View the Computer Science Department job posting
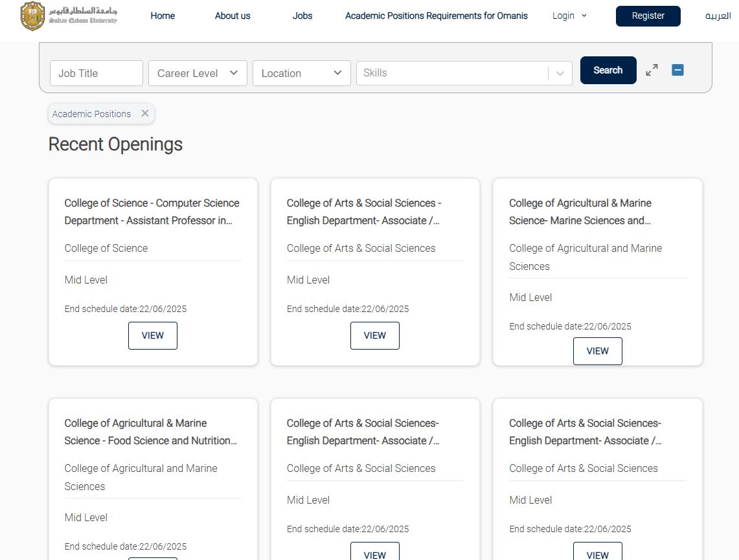739x560 pixels. 152,335
